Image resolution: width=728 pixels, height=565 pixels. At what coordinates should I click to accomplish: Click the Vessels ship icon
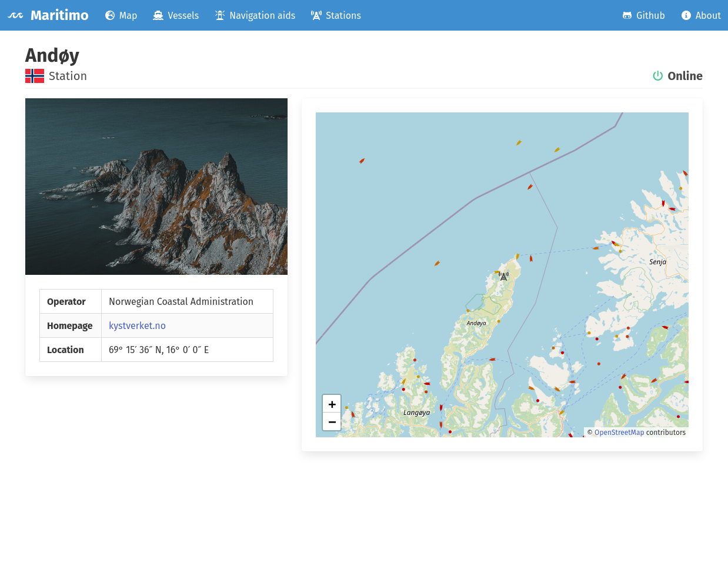point(158,15)
